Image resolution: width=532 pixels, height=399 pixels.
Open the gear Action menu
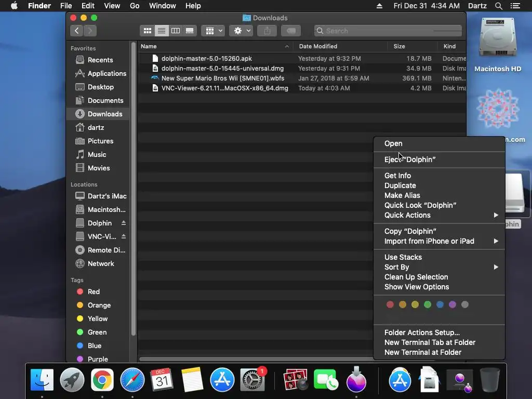click(x=241, y=31)
